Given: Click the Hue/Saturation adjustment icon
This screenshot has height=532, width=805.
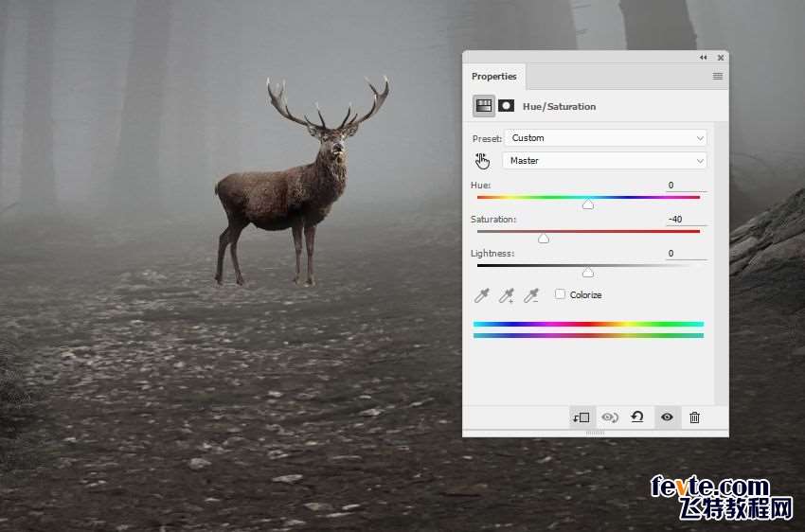Looking at the screenshot, I should click(x=483, y=106).
